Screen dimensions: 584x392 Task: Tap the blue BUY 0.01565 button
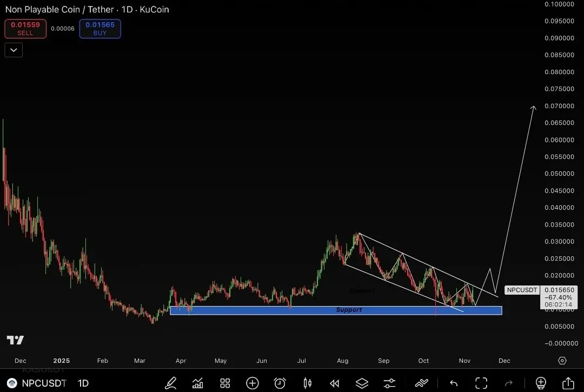(100, 29)
